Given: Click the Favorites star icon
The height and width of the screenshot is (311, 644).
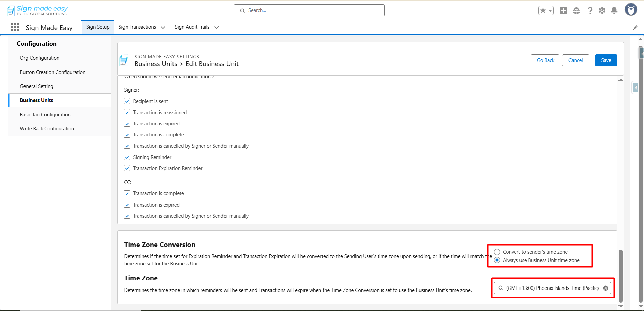Looking at the screenshot, I should pos(543,11).
